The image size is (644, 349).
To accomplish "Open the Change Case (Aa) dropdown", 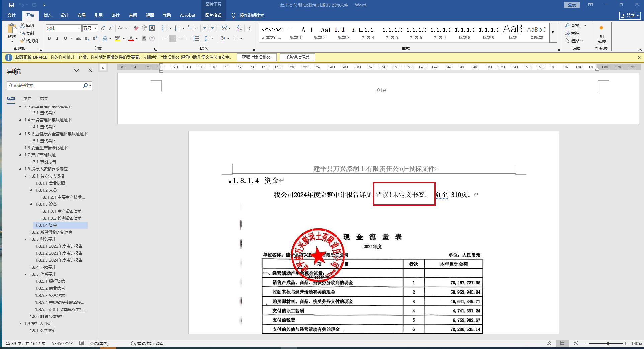I will pos(123,28).
